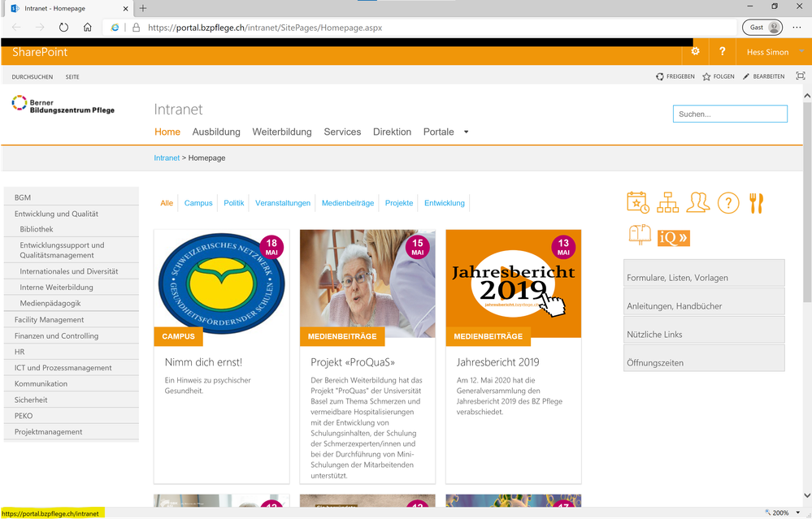This screenshot has height=519, width=812.
Task: Open the browser three-dot menu
Action: pos(797,28)
